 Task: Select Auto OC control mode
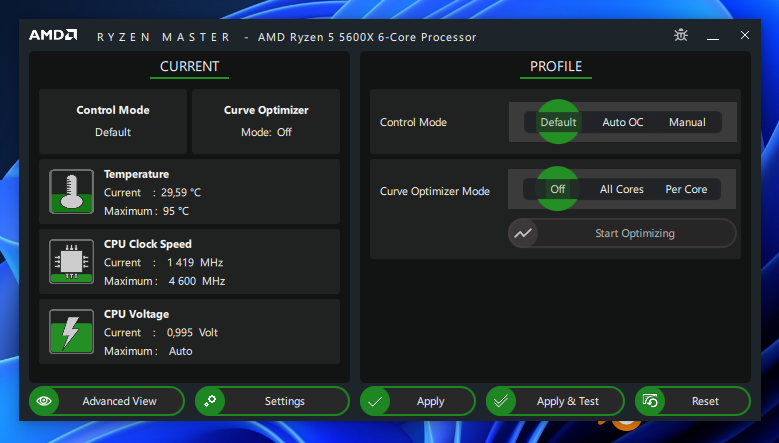[623, 122]
